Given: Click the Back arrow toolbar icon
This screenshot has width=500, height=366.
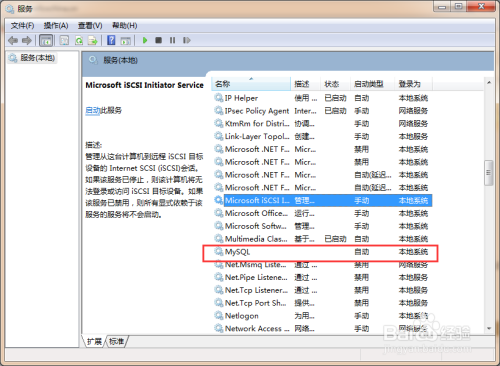Looking at the screenshot, I should click(x=13, y=41).
